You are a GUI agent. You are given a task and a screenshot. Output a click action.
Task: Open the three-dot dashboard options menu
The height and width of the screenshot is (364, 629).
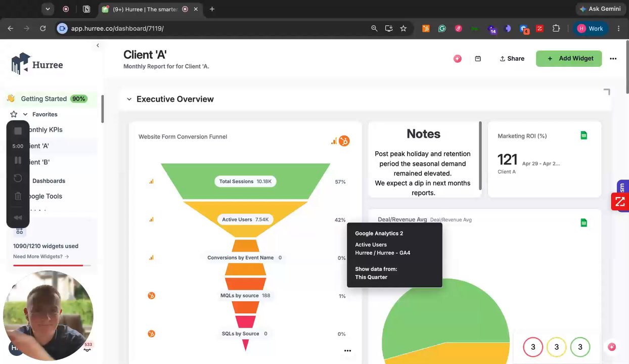coord(613,59)
